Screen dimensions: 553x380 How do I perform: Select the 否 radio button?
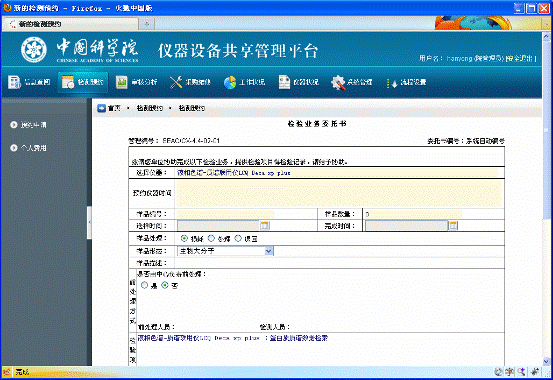[x=165, y=285]
